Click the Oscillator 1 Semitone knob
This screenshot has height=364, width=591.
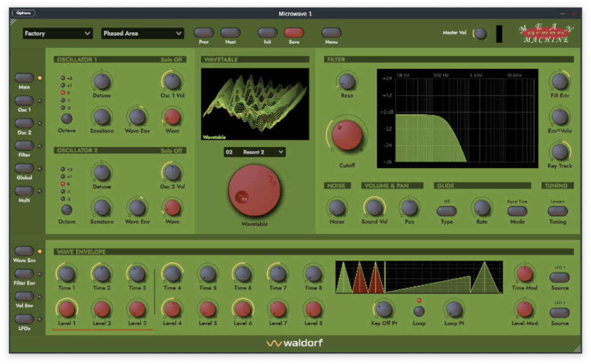(x=101, y=117)
